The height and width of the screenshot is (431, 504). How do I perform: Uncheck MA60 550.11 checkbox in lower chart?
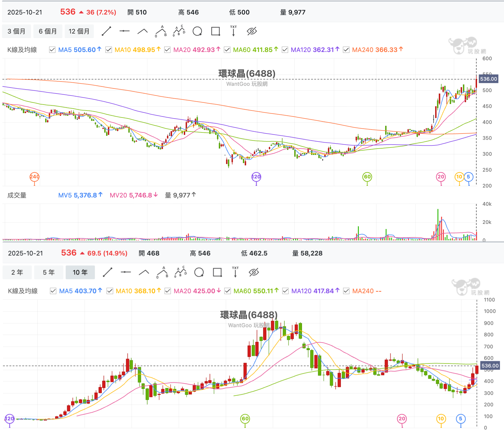tap(228, 291)
